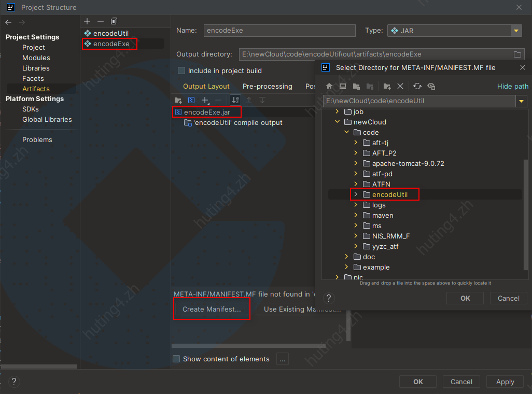Switch to Pre-processing tab

tap(268, 86)
